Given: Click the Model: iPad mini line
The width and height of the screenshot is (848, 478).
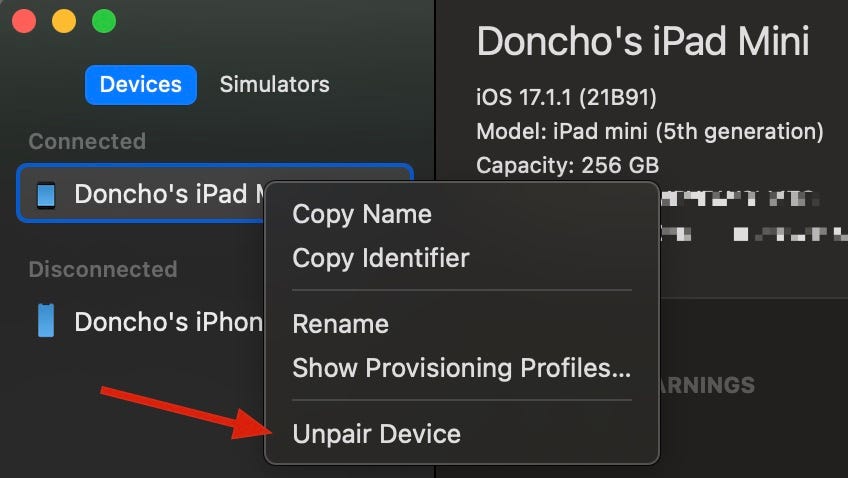Looking at the screenshot, I should pos(650,132).
